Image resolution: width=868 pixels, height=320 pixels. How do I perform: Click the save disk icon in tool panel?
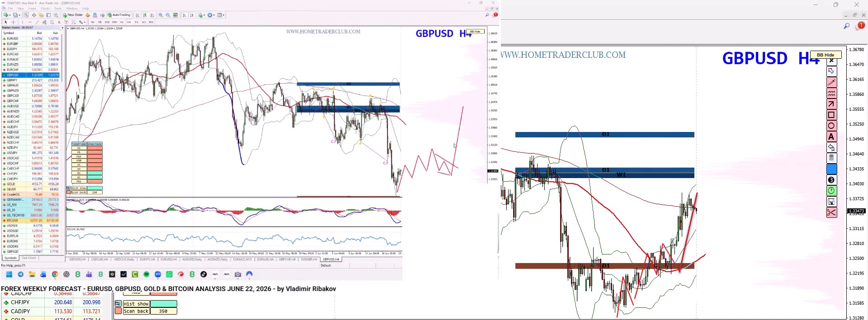coord(831,202)
